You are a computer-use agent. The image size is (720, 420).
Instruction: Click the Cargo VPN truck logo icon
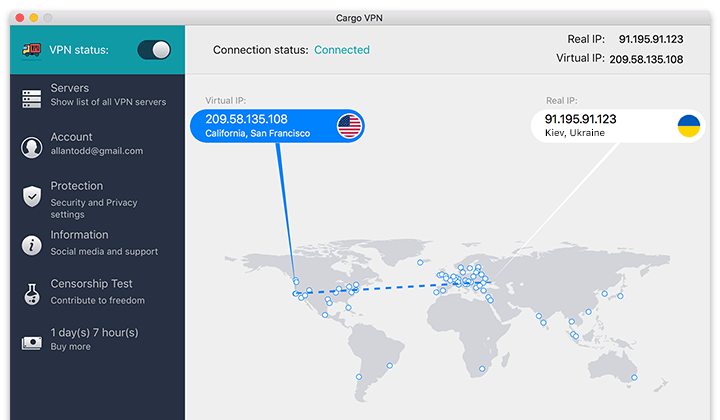coord(31,50)
